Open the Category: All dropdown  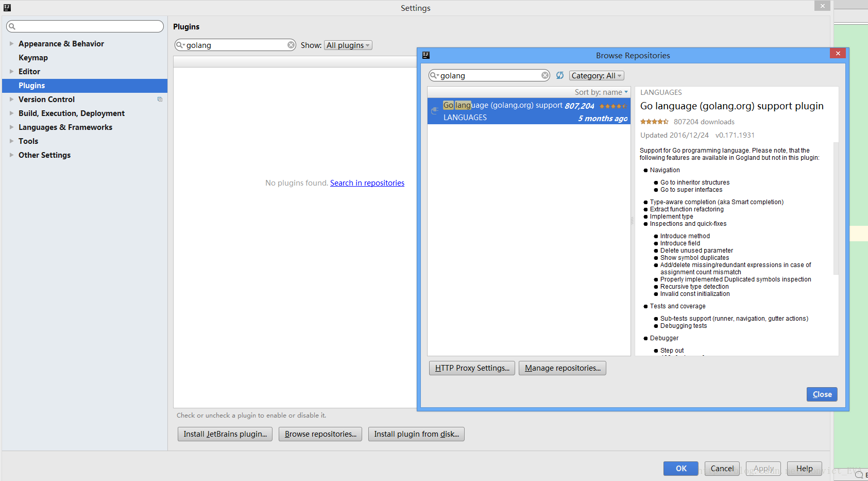tap(597, 76)
